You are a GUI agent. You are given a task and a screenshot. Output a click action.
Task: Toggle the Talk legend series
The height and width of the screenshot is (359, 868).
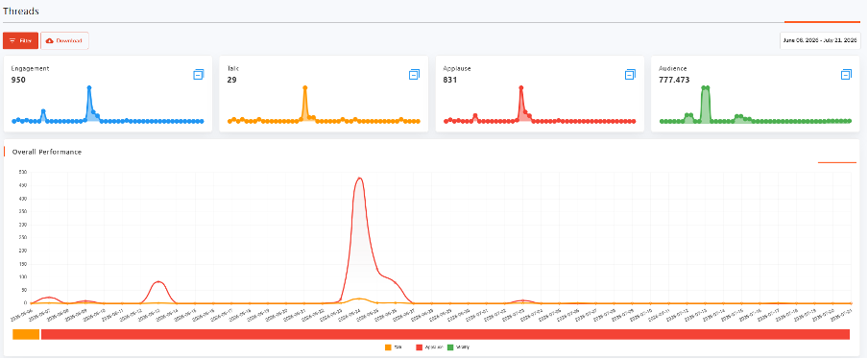point(393,347)
